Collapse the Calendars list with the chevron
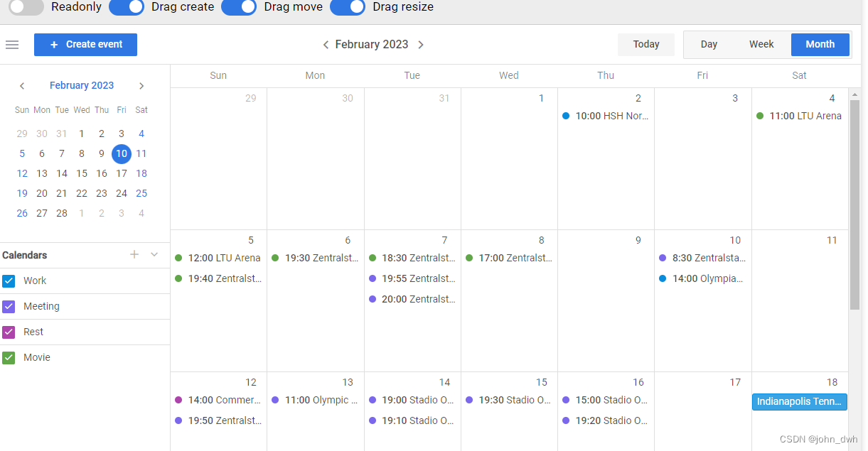 pyautogui.click(x=154, y=254)
